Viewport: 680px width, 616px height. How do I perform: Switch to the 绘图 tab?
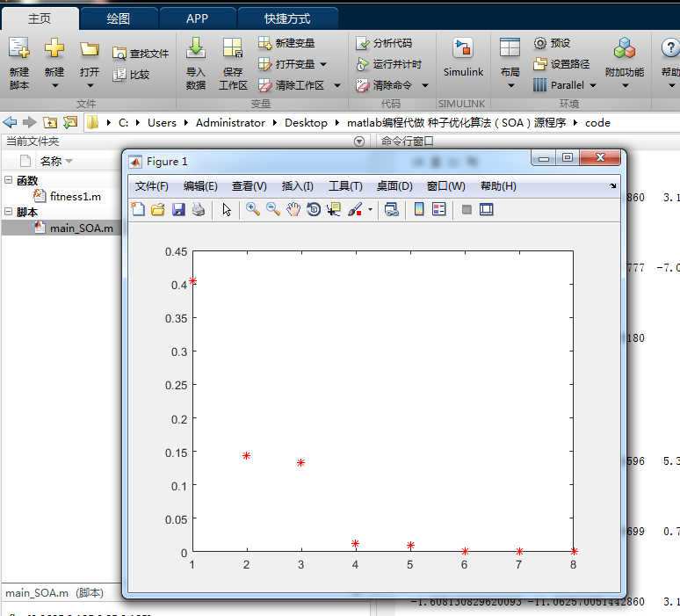pos(118,18)
